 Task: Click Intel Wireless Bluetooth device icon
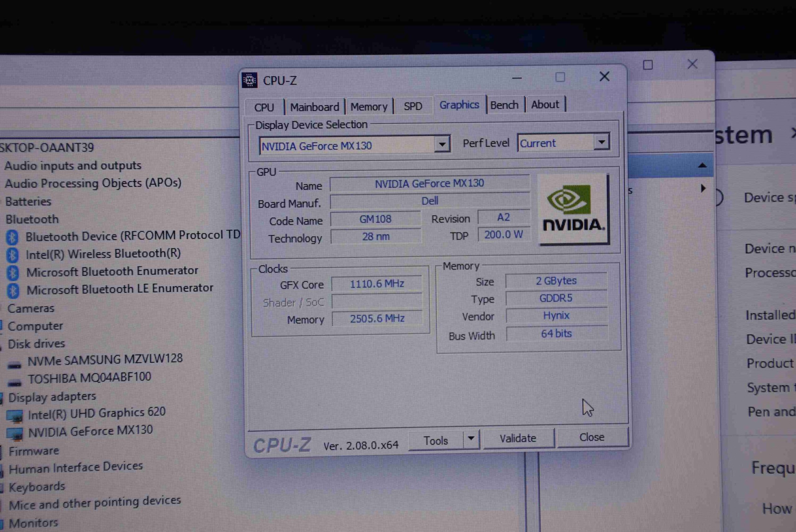click(13, 255)
